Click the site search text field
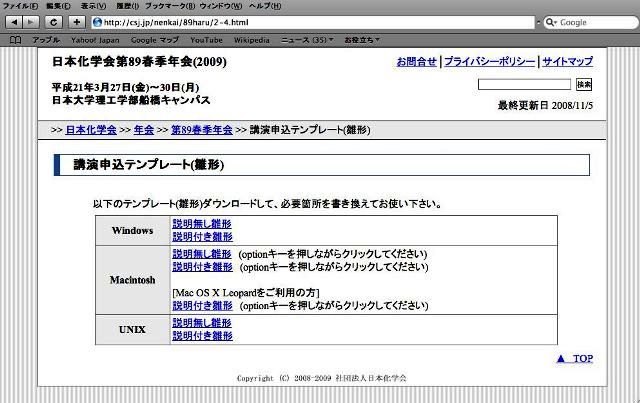Viewport: 640px width, 403px height. pyautogui.click(x=532, y=85)
